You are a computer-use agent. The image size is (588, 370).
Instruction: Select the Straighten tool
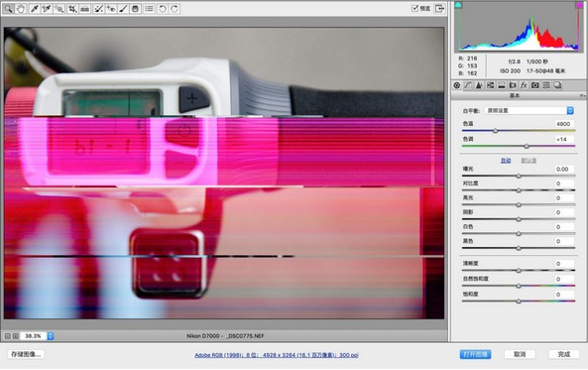(x=84, y=9)
